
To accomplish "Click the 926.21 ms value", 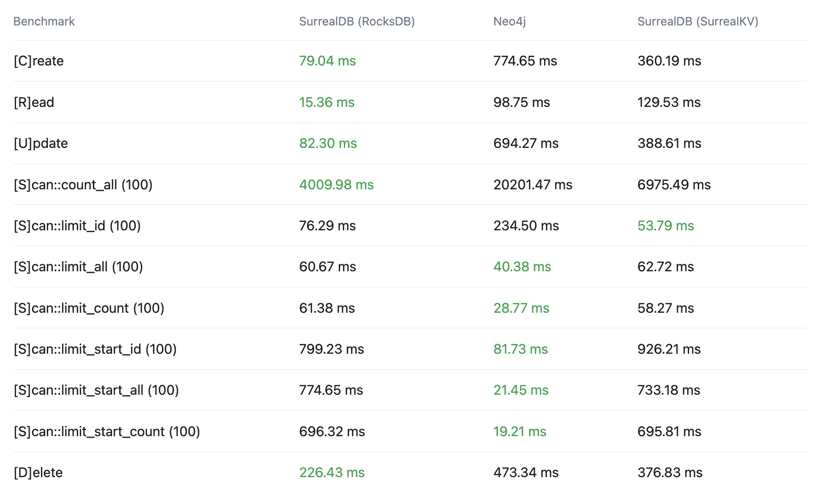I will pos(669,349).
